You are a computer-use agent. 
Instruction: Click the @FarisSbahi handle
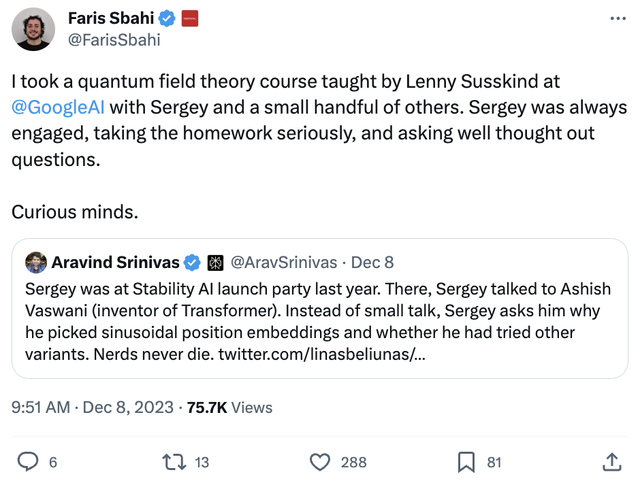(113, 41)
